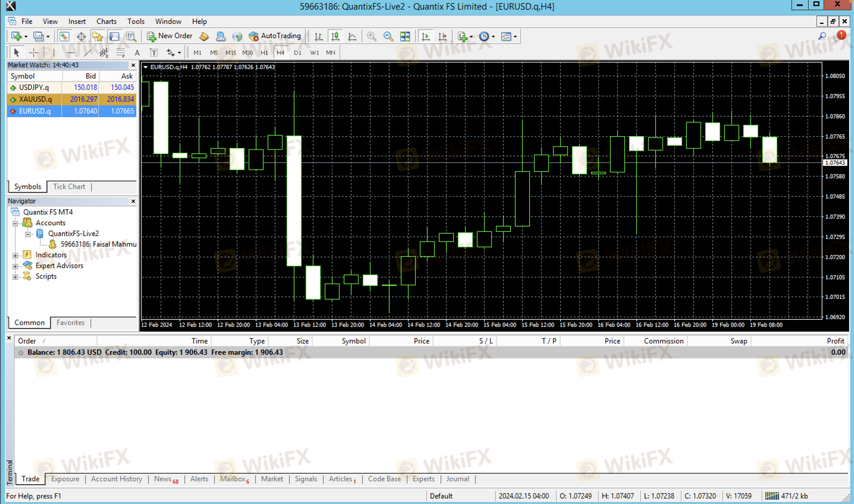Viewport: 854px width, 504px height.
Task: Select the Fibonacci retracement tool
Action: pyautogui.click(x=121, y=53)
